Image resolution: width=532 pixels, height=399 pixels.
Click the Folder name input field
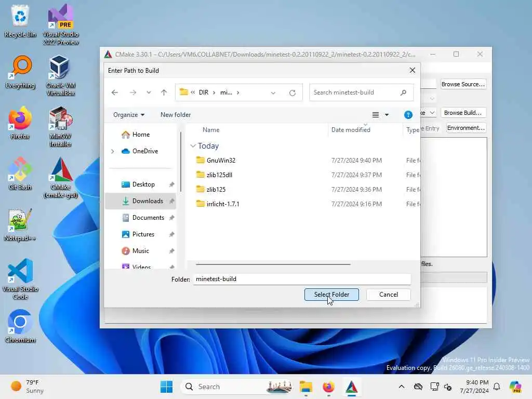coord(302,279)
